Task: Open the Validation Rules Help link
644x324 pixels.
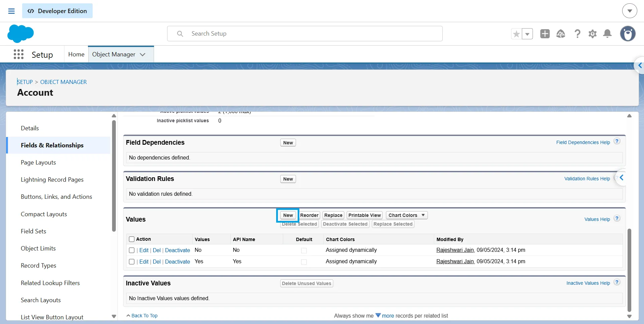Action: coord(587,179)
